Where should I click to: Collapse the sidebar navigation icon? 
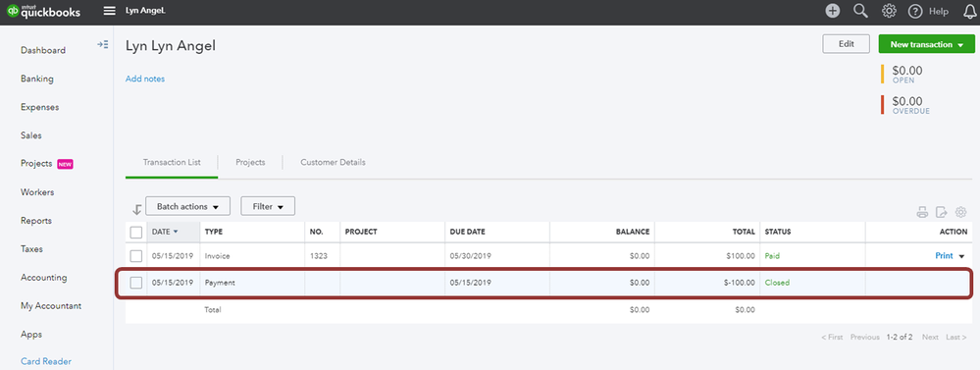point(102,44)
